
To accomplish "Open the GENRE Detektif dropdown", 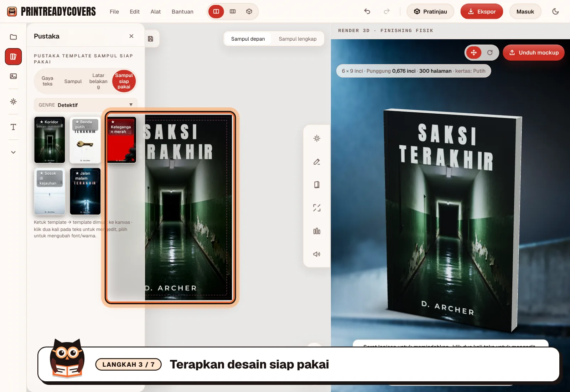I will click(85, 105).
